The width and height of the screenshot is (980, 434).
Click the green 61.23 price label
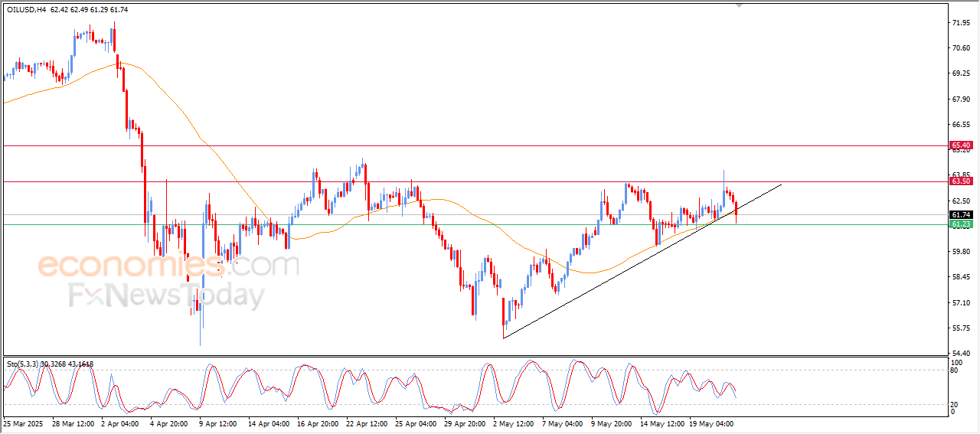960,224
